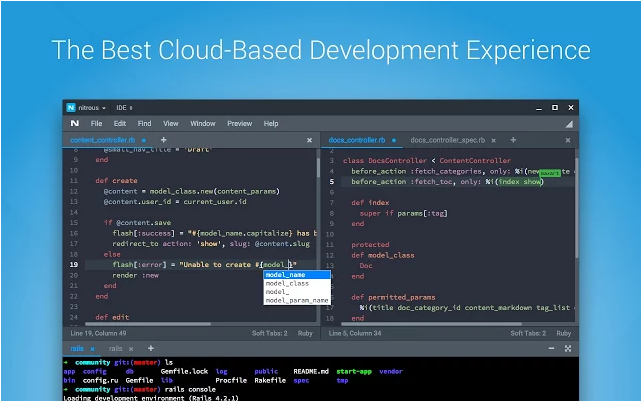Viewport: 641px width, 403px height.
Task: Click README.md in terminal output
Action: pyautogui.click(x=311, y=372)
